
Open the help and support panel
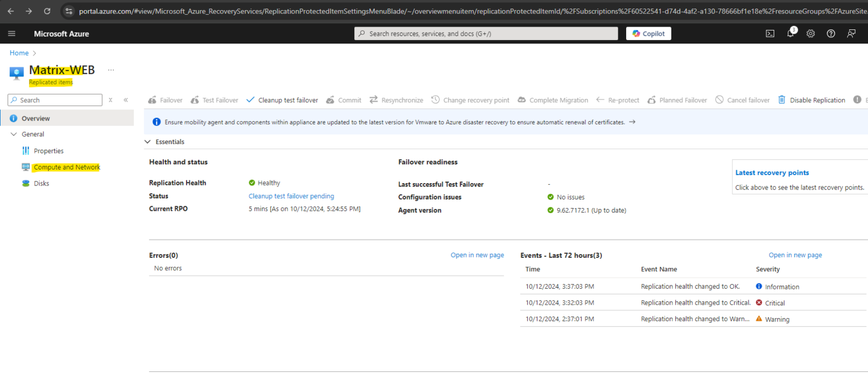(831, 33)
